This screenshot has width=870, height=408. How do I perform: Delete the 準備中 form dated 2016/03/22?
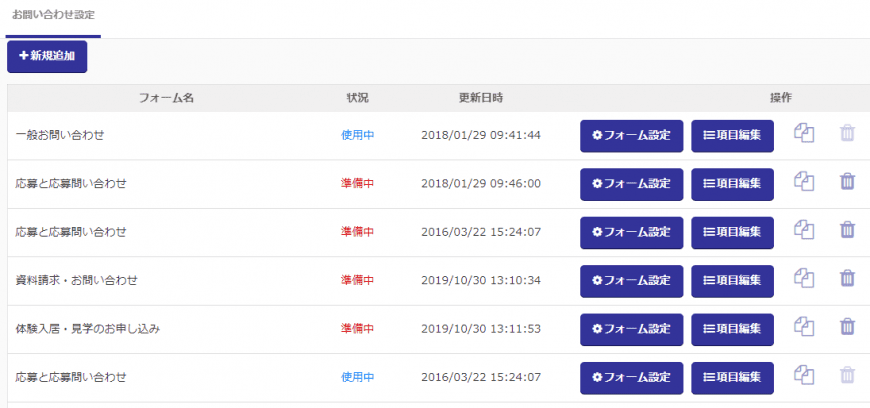847,230
